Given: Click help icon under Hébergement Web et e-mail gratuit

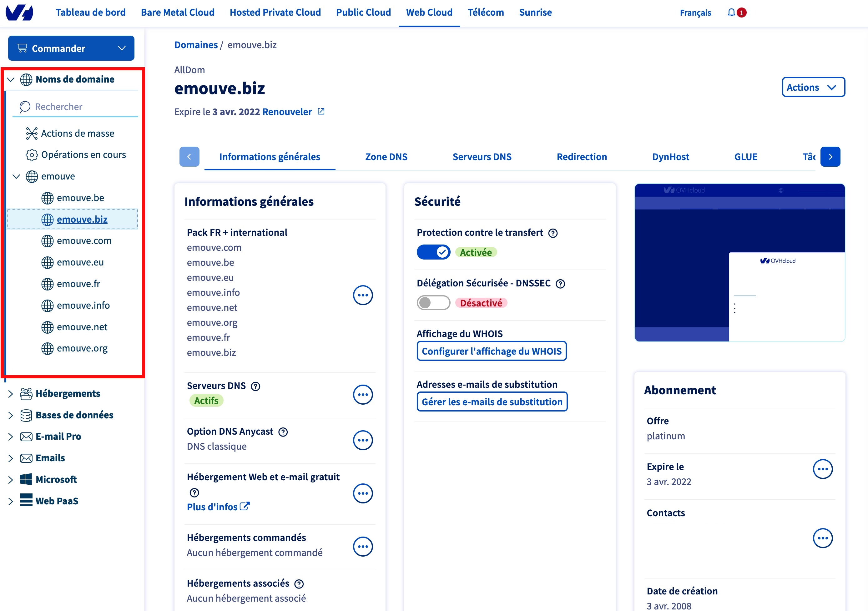Looking at the screenshot, I should click(194, 493).
